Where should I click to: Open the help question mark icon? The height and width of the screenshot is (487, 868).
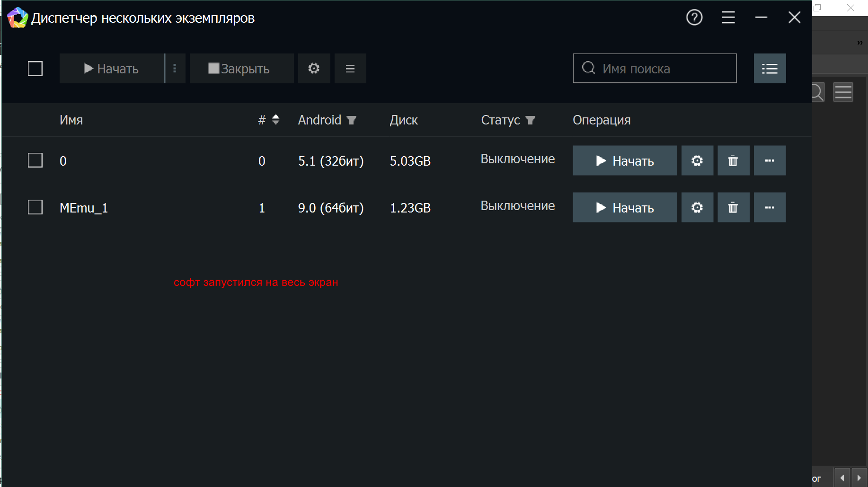pyautogui.click(x=694, y=18)
